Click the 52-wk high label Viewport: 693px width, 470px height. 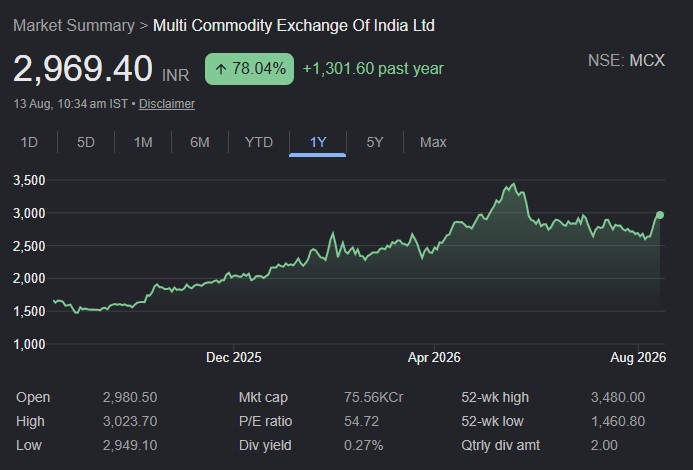click(x=495, y=397)
